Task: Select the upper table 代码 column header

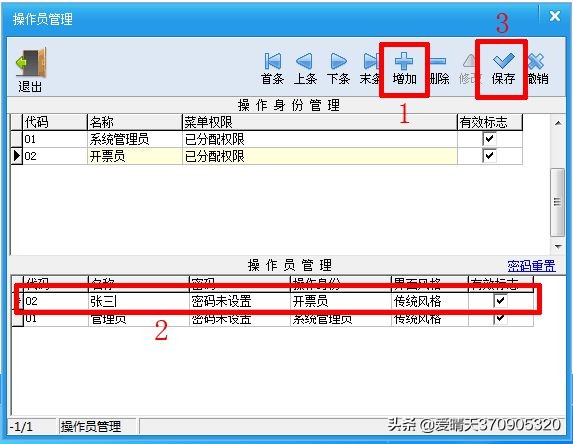Action: 55,122
